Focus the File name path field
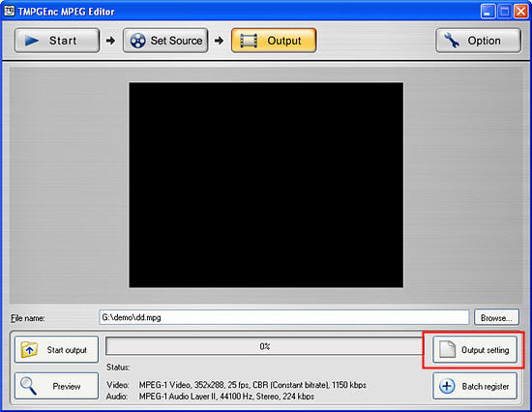Viewport: 532px width, 412px height. [284, 317]
